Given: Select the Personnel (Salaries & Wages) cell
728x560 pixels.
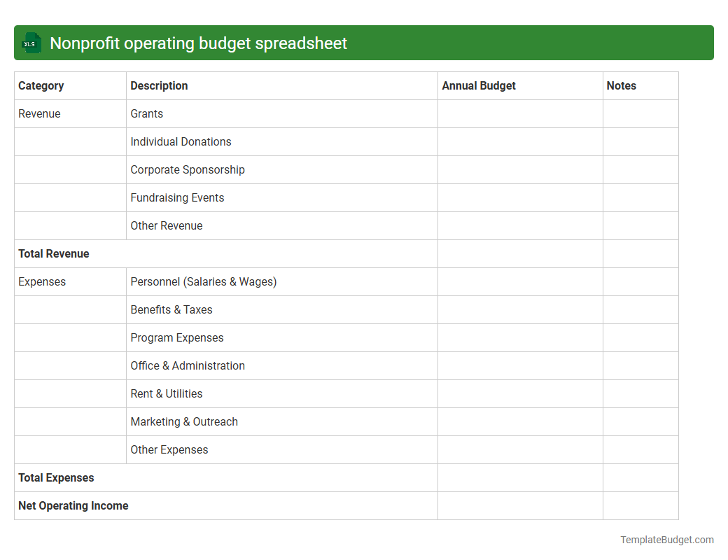Looking at the screenshot, I should point(203,281).
